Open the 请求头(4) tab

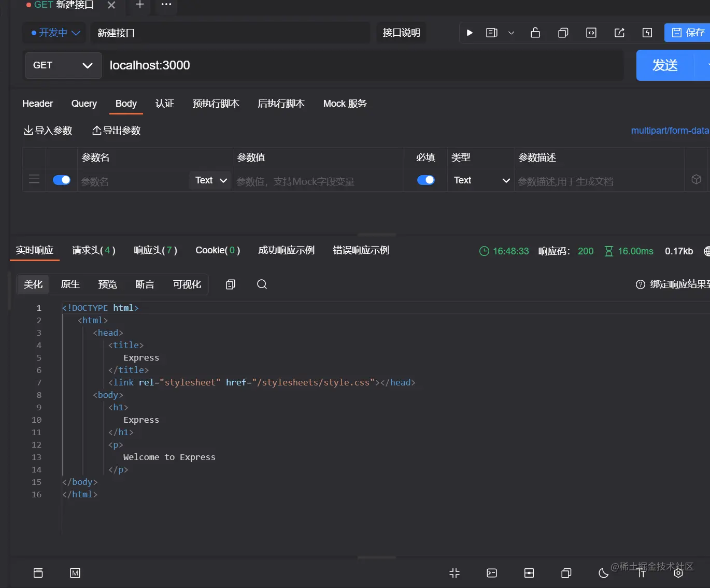(94, 250)
